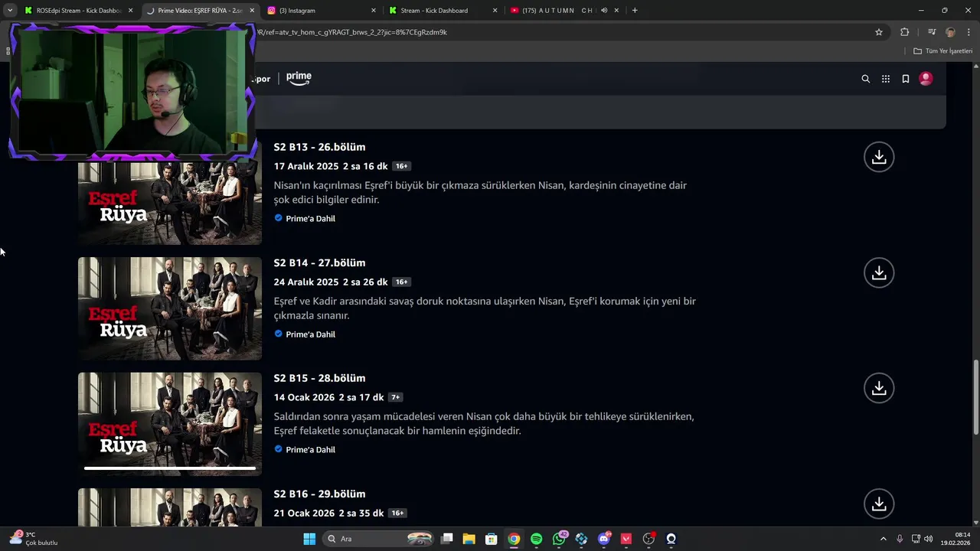This screenshot has width=980, height=551.
Task: Expand hidden system tray icons chevron
Action: tap(883, 539)
